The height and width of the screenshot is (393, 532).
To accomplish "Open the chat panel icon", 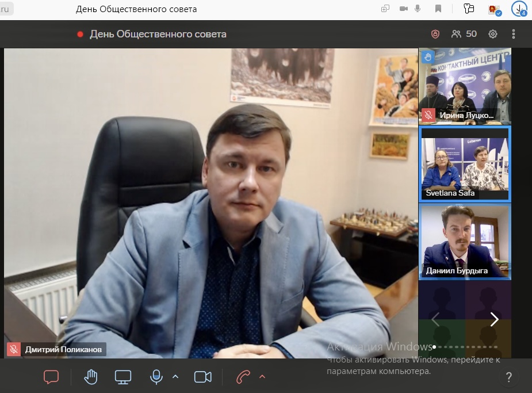I will click(51, 377).
